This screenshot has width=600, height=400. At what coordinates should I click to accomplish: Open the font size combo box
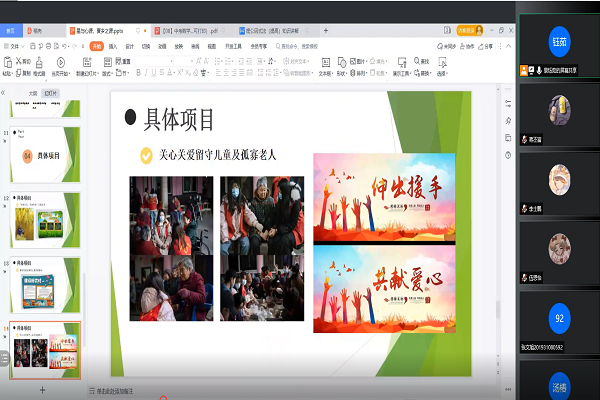point(184,61)
